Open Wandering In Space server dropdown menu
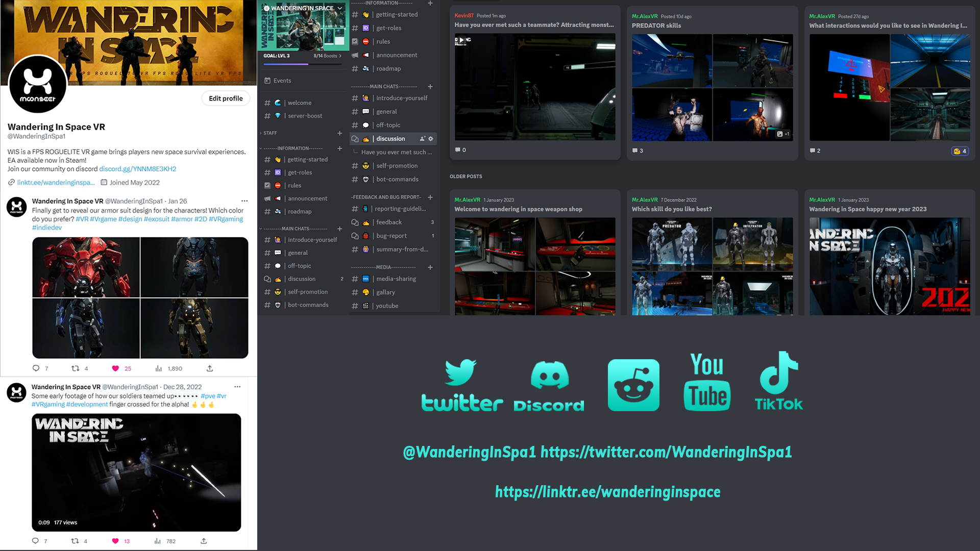 click(x=340, y=8)
